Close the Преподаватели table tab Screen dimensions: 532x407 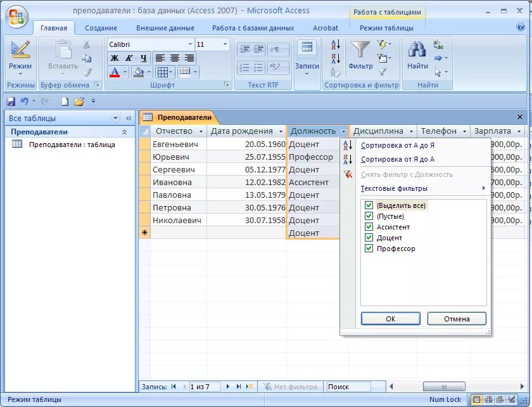[x=519, y=117]
